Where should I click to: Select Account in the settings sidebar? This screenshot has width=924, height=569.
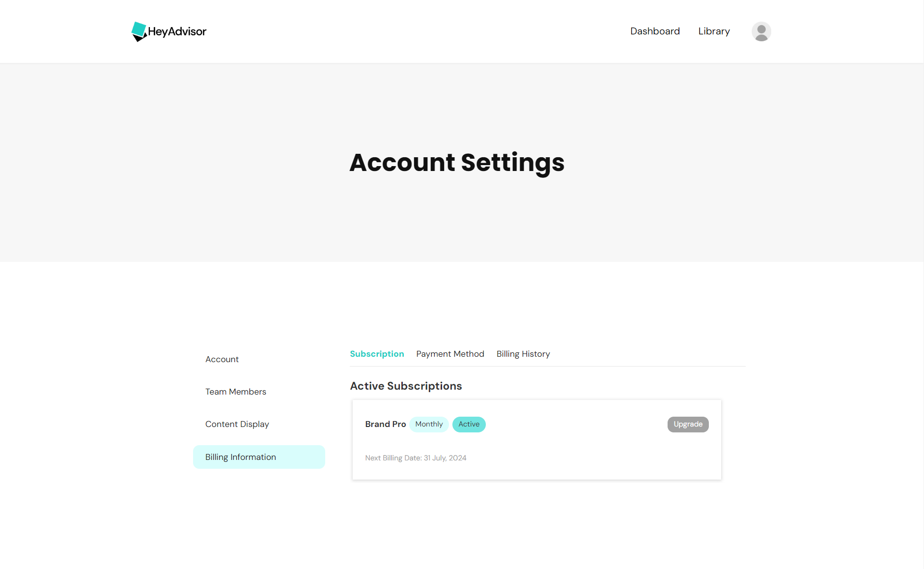(x=222, y=359)
